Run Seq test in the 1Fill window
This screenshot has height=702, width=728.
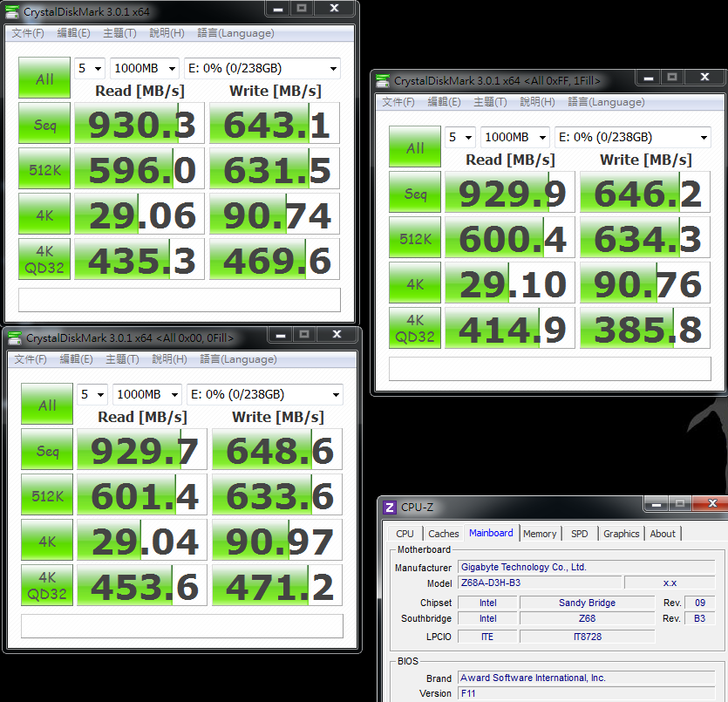415,192
